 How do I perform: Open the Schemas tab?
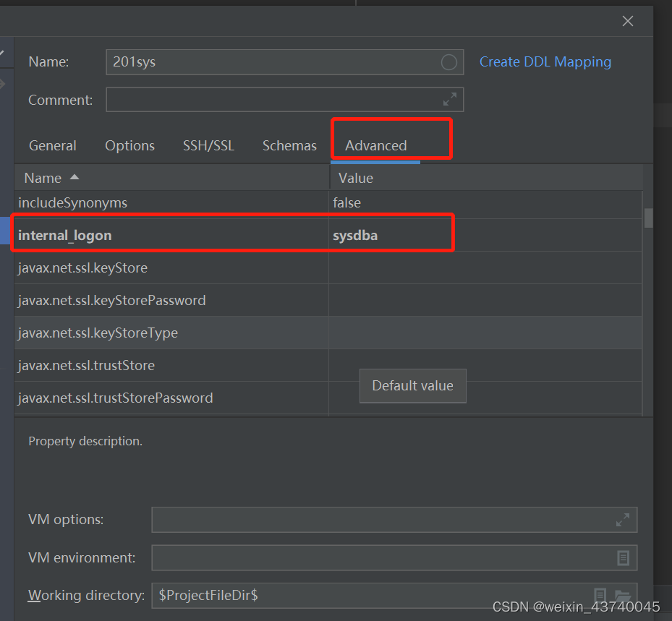point(289,145)
